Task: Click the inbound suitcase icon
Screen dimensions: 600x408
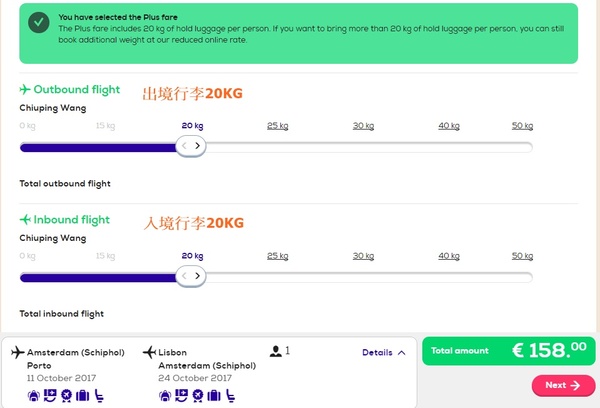Action: [213, 396]
